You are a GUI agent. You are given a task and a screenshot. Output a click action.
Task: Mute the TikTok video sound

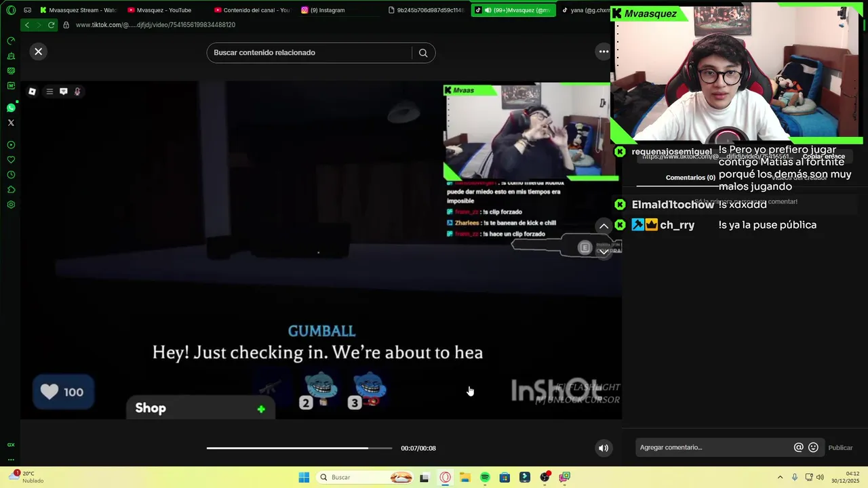coord(604,448)
